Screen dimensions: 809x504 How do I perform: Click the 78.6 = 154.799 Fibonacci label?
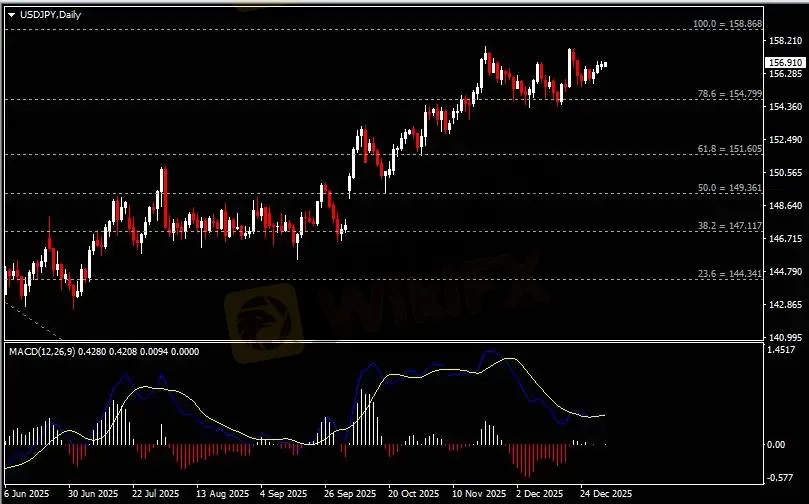(730, 94)
